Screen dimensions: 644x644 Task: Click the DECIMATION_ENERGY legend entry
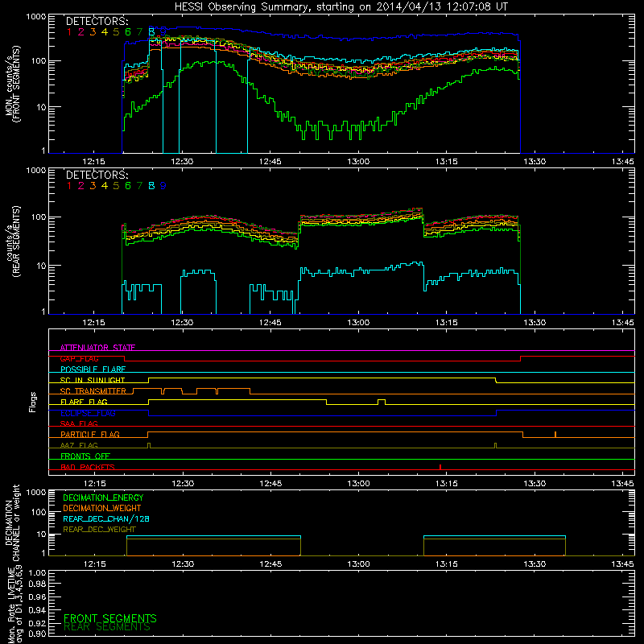pos(103,497)
